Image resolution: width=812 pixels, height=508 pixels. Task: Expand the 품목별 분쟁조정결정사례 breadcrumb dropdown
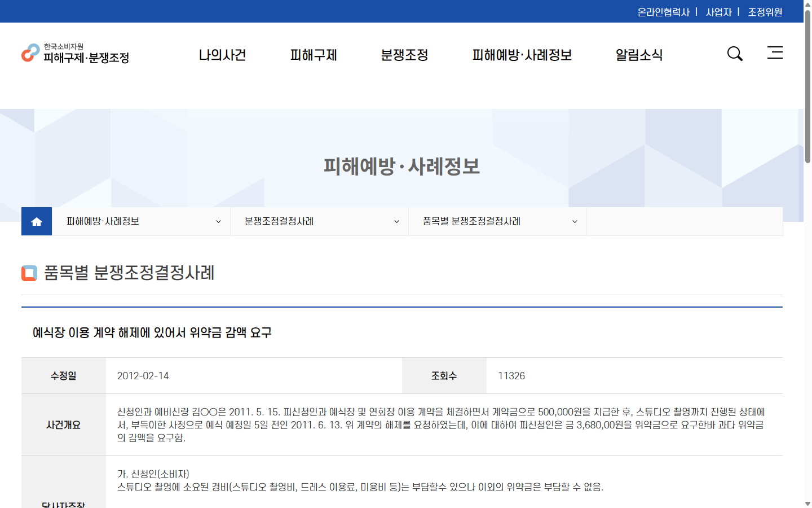[x=497, y=221]
